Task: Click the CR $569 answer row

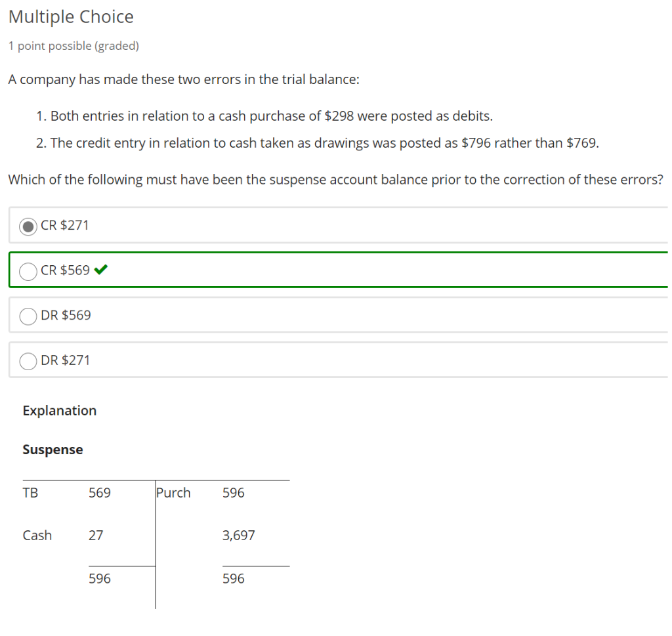Action: [262, 270]
